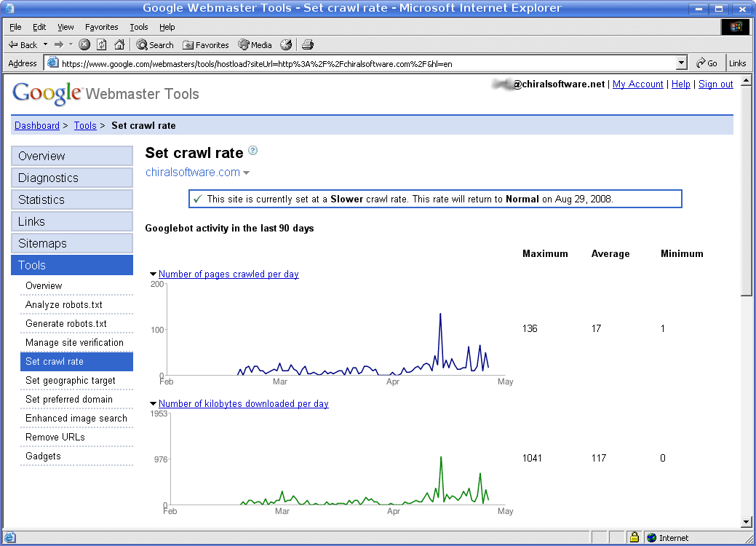Open Enhanced image search

tap(76, 418)
